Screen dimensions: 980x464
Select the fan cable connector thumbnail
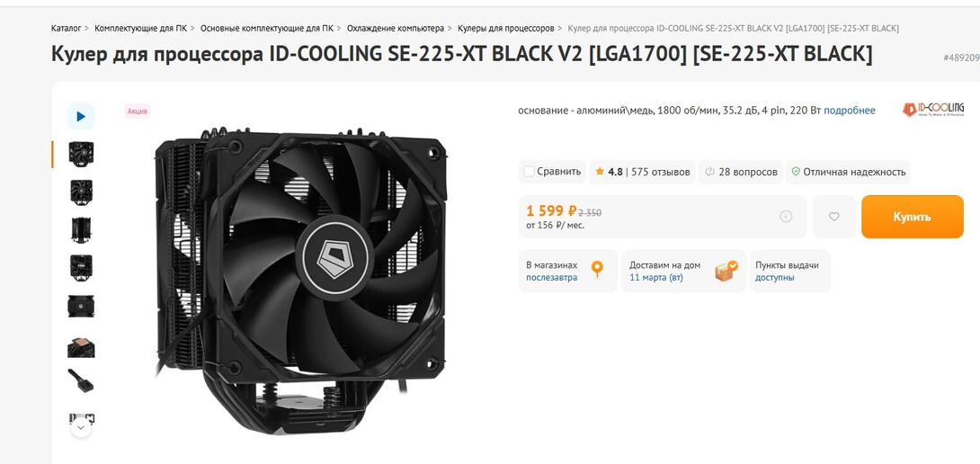pos(81,381)
